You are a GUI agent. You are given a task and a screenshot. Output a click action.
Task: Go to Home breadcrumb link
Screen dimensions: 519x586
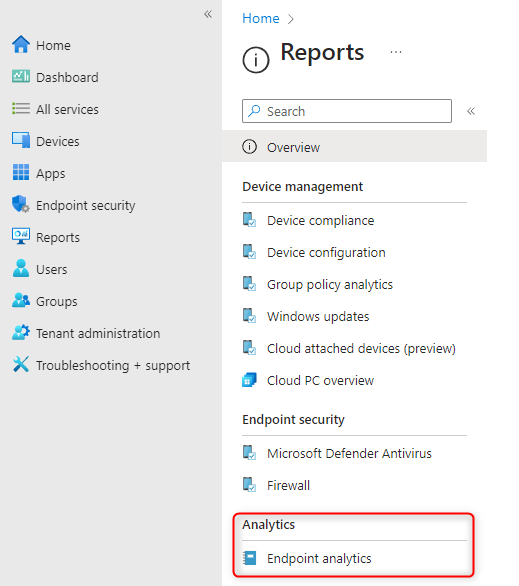tap(260, 18)
